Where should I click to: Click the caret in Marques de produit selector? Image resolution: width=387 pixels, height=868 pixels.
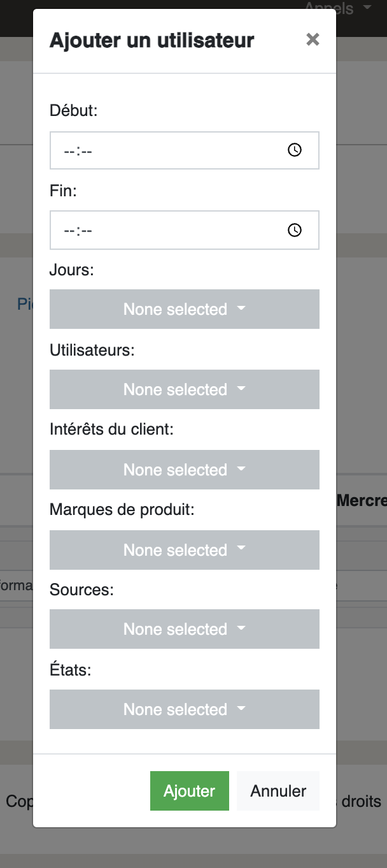pos(241,549)
